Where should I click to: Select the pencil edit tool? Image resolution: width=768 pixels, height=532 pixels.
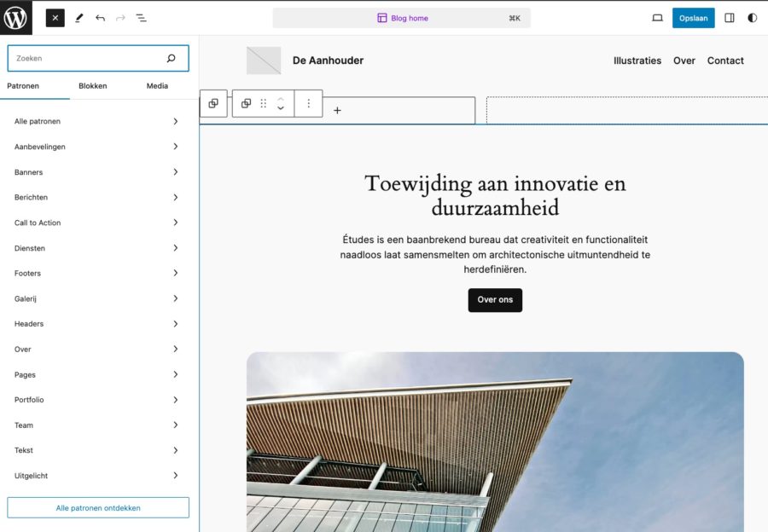pos(79,18)
